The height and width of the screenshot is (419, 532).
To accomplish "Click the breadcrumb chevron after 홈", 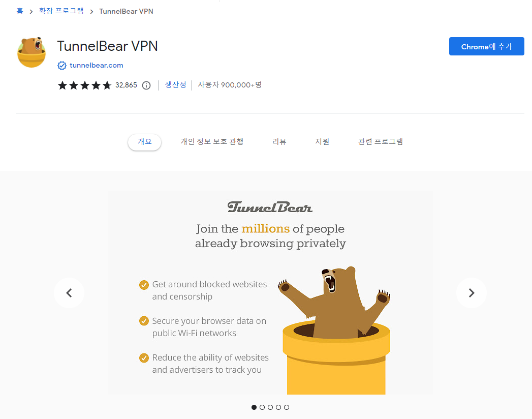I will [31, 12].
